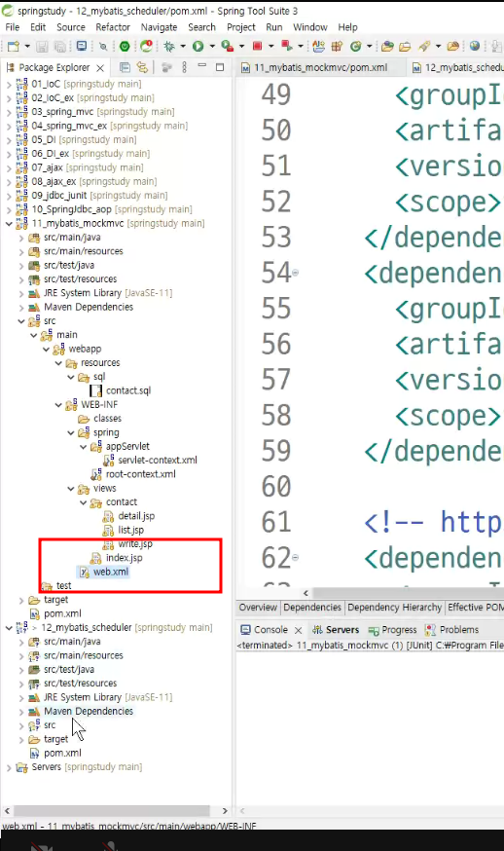The height and width of the screenshot is (851, 504).
Task: Select servlet-context.xml file
Action: click(158, 461)
